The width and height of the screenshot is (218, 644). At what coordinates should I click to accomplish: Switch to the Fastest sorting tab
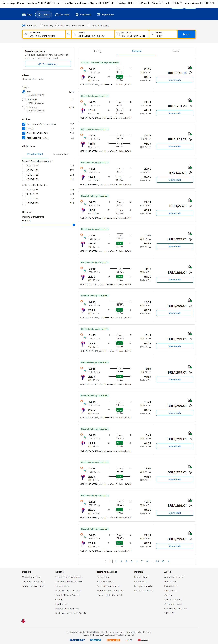[x=176, y=51]
